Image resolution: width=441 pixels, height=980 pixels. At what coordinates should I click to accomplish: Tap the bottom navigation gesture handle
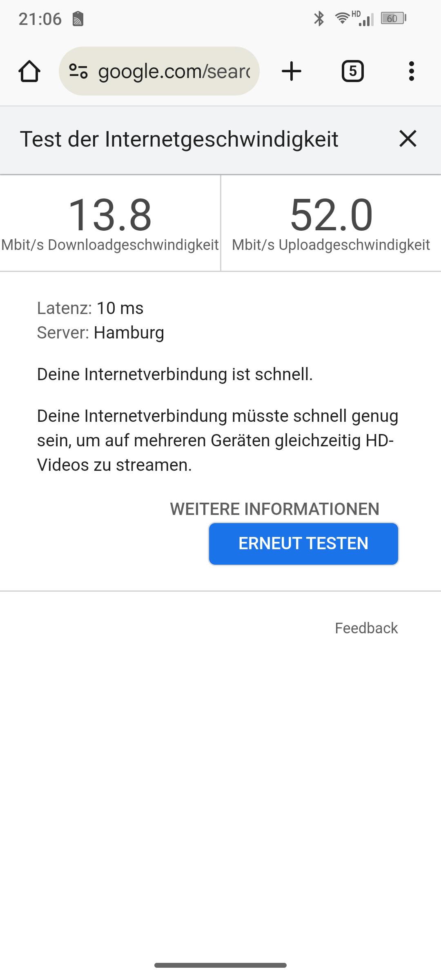[x=220, y=965]
